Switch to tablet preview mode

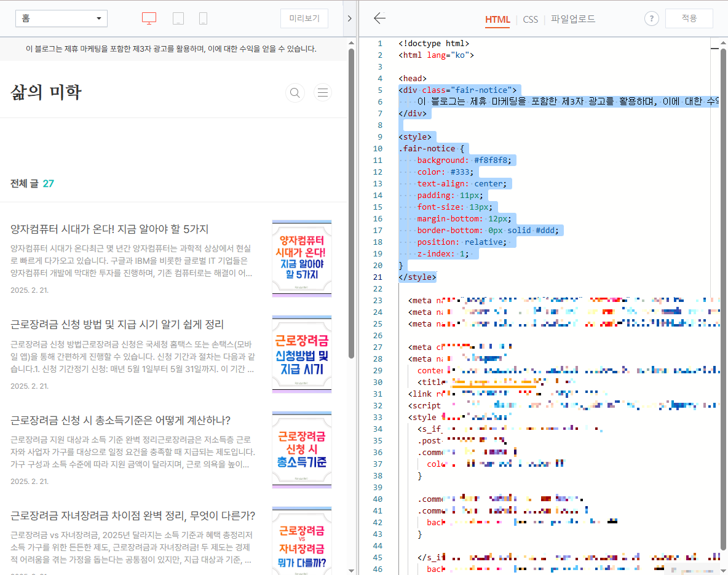point(178,18)
